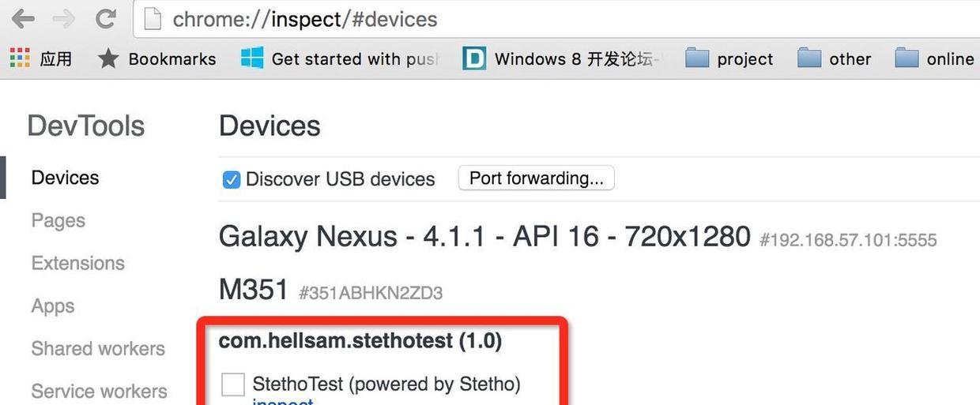Image resolution: width=980 pixels, height=405 pixels.
Task: Click the browser forward arrow
Action: 64,18
